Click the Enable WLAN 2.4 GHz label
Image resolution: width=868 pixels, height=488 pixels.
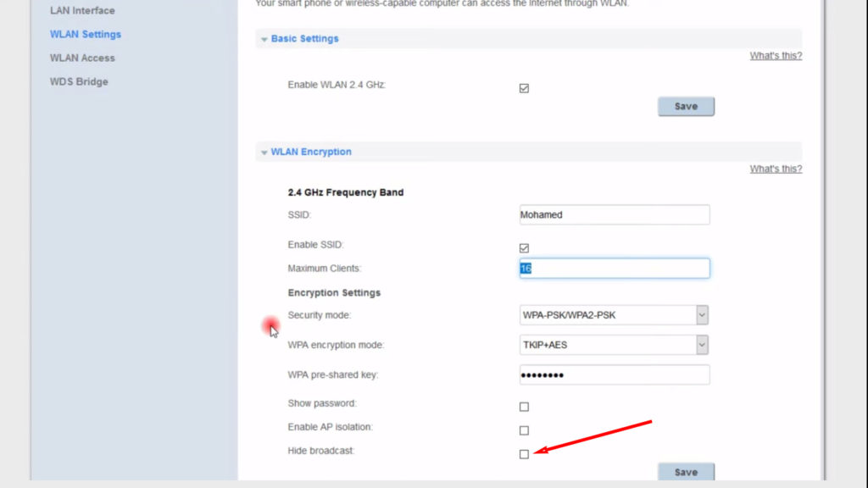pos(337,85)
